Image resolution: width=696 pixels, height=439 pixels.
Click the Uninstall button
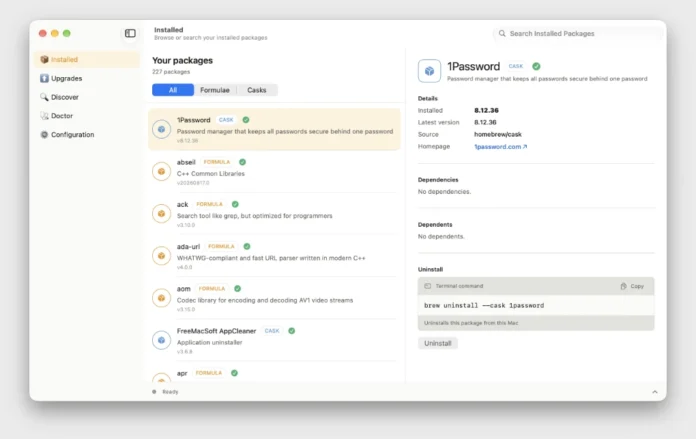(x=438, y=343)
